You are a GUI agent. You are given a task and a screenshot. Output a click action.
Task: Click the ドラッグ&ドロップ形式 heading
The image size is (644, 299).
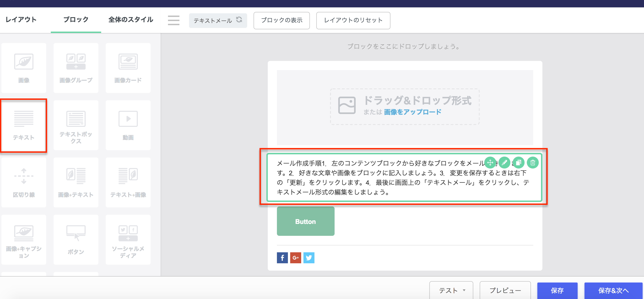[417, 101]
